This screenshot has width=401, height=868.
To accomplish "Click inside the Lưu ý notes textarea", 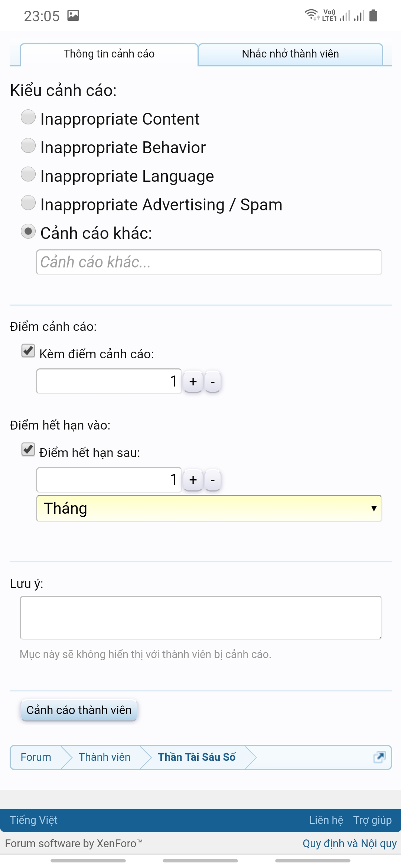I will point(200,618).
